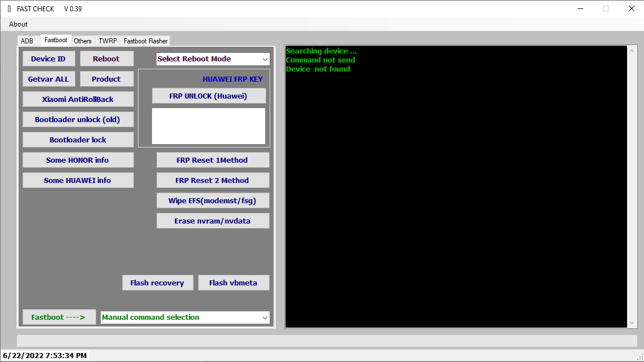Image resolution: width=644 pixels, height=362 pixels.
Task: Open the Fastboot Flasher tab
Action: click(x=145, y=41)
